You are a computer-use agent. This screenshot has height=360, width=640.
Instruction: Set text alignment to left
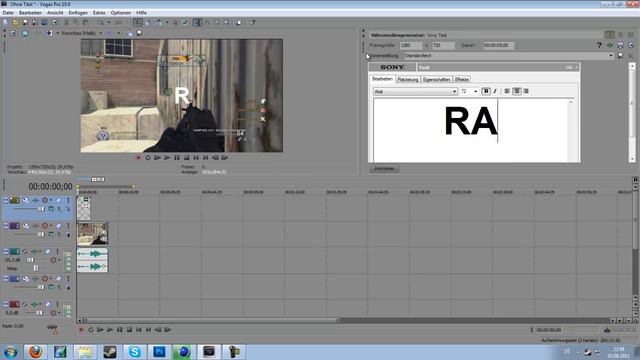[507, 91]
